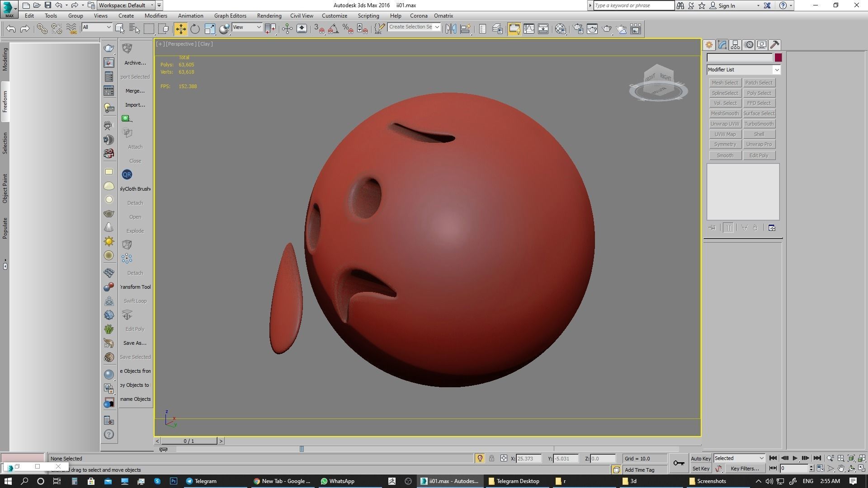Screen dimensions: 868x488
Task: Open the Modifier List dropdown
Action: (744, 70)
